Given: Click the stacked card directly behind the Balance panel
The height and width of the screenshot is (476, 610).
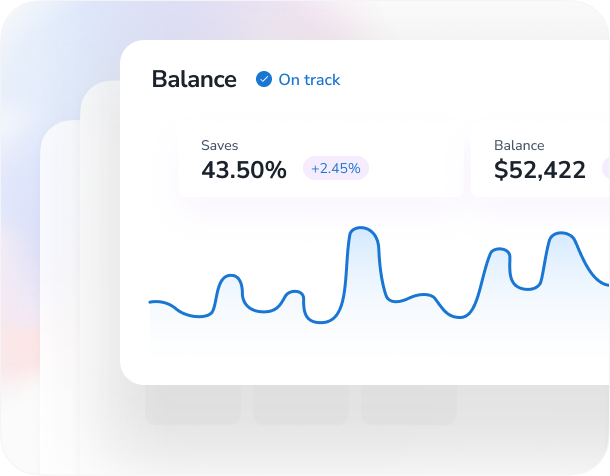Looking at the screenshot, I should pyautogui.click(x=100, y=250).
